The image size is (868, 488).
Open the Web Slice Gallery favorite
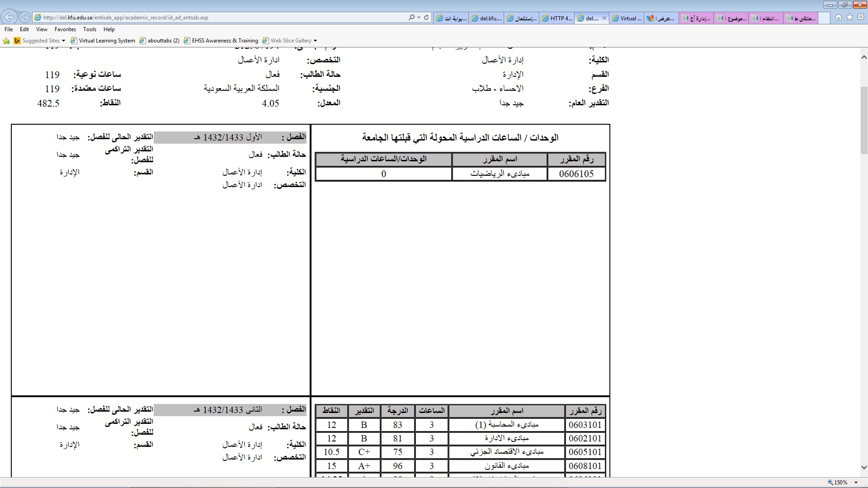(291, 41)
